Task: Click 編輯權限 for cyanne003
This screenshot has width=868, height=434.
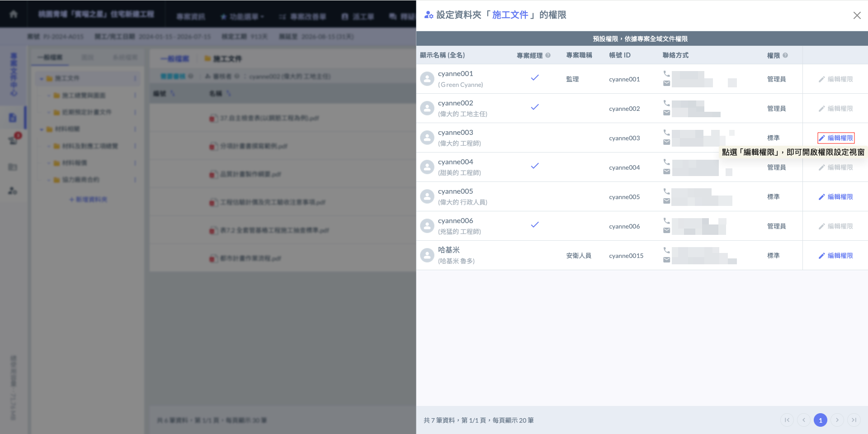Action: click(835, 138)
